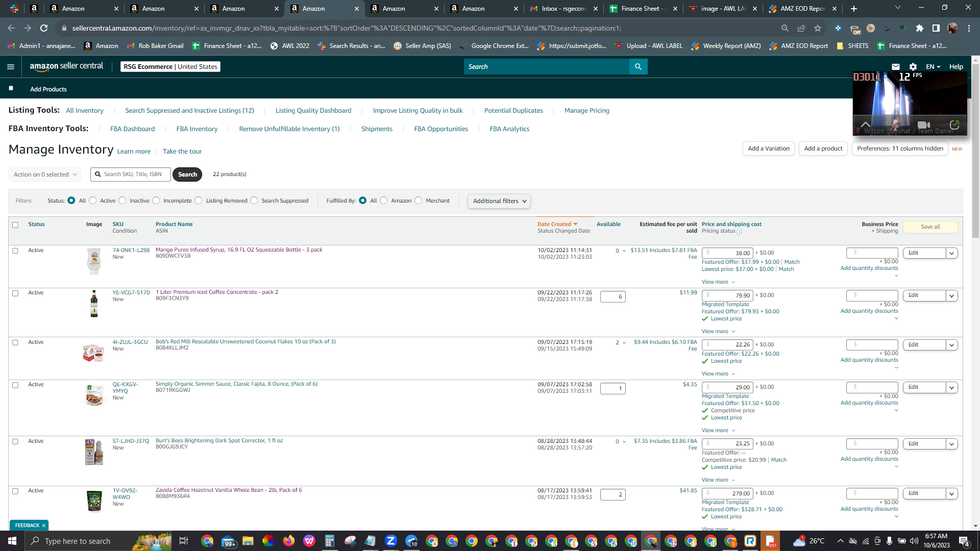
Task: Click the bookmark flag icon beside Add Products
Action: [x=11, y=89]
